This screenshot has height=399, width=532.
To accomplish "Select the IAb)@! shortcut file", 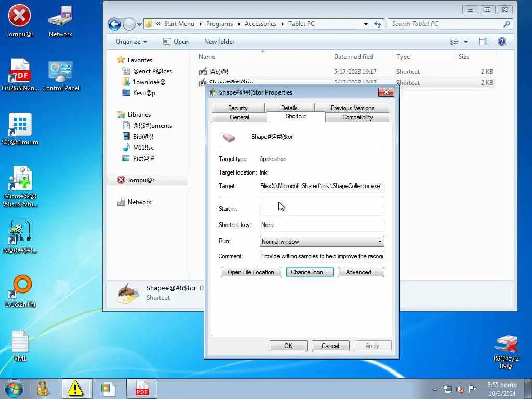I will [219, 72].
